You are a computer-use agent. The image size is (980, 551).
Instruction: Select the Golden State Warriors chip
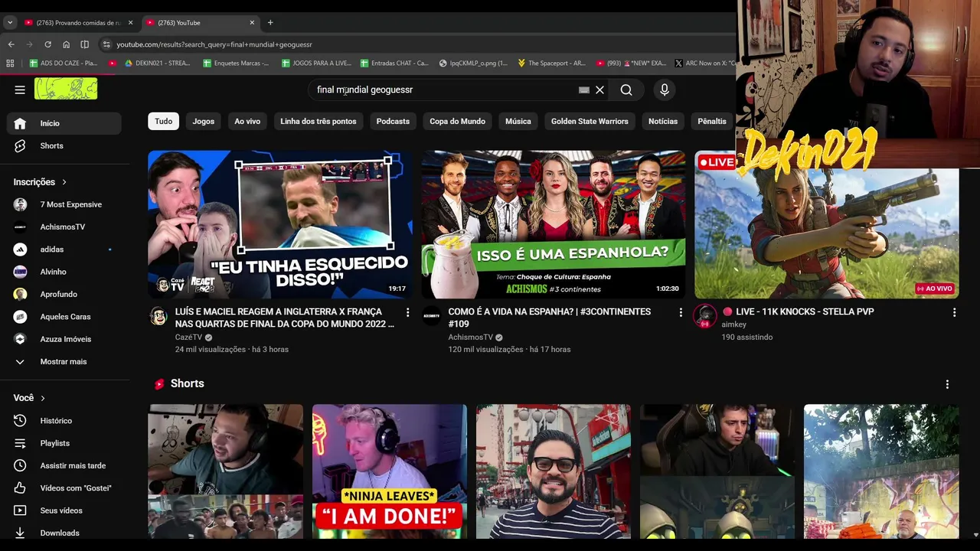[x=590, y=121]
